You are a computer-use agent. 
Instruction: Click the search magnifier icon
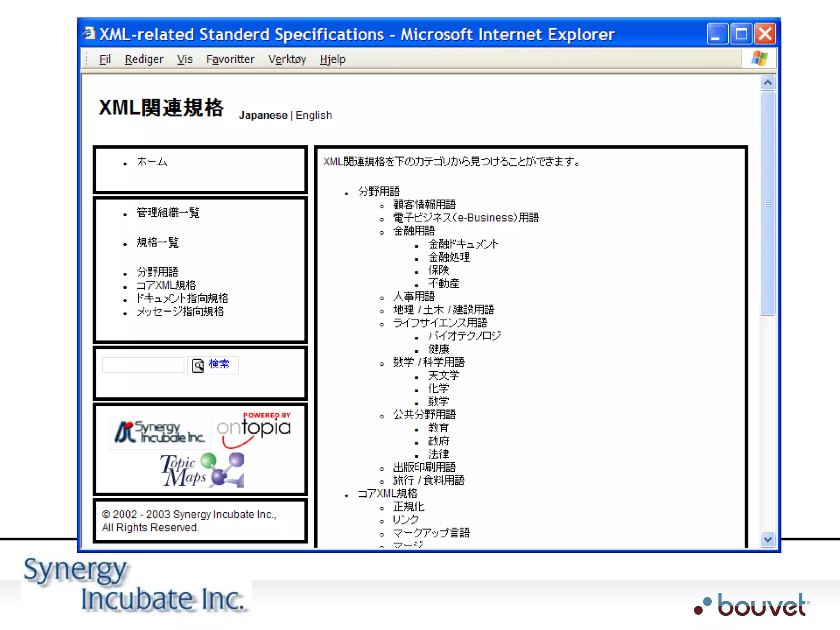pyautogui.click(x=198, y=365)
